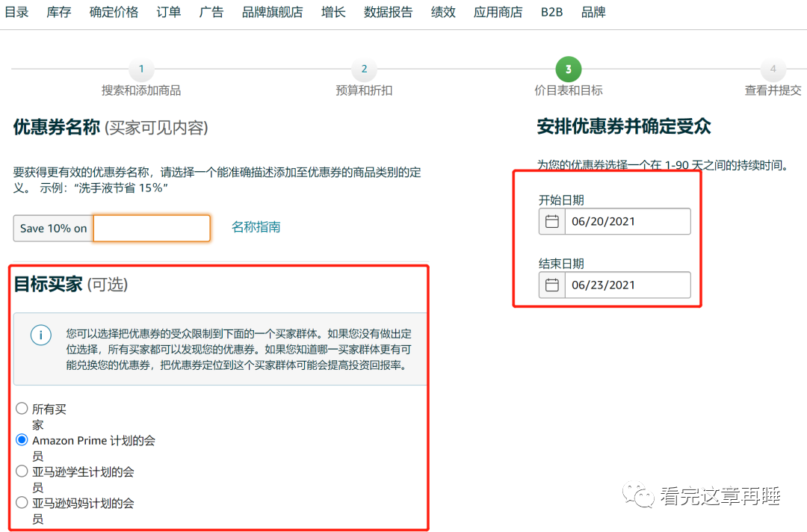807x532 pixels.
Task: Select 亚马逊妈妈计划的会员 radio option
Action: [x=22, y=503]
